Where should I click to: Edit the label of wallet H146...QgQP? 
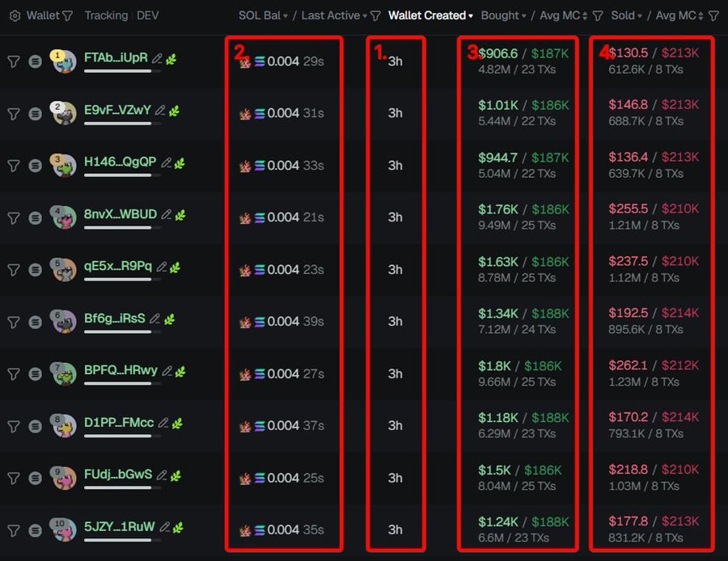tap(166, 162)
